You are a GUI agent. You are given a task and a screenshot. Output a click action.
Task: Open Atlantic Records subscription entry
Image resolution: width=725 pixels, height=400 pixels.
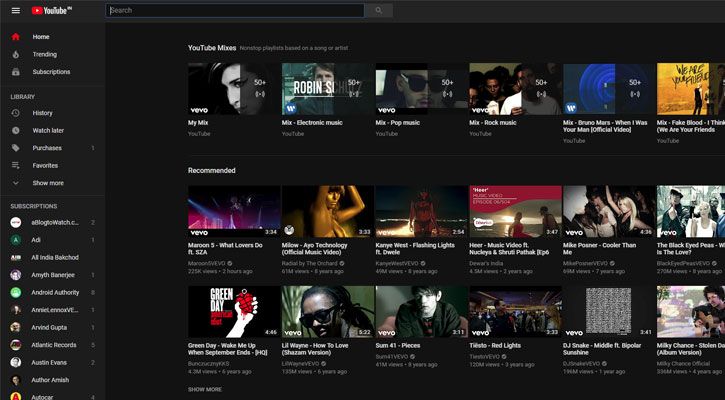52,345
